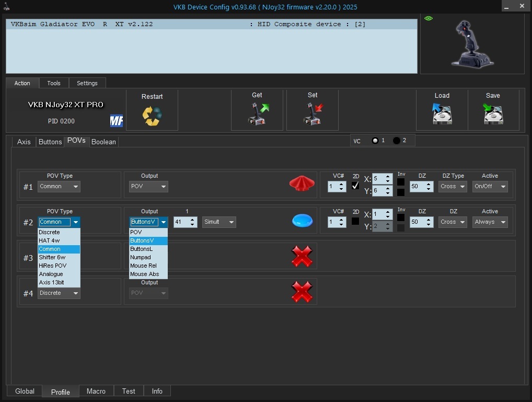Click the Get joystick icon
The image size is (532, 402).
(x=258, y=114)
